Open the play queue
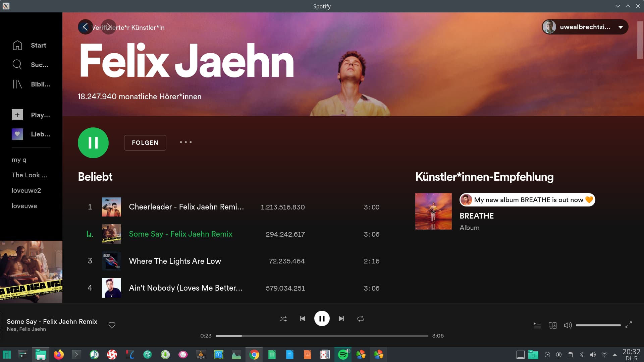 click(x=537, y=325)
